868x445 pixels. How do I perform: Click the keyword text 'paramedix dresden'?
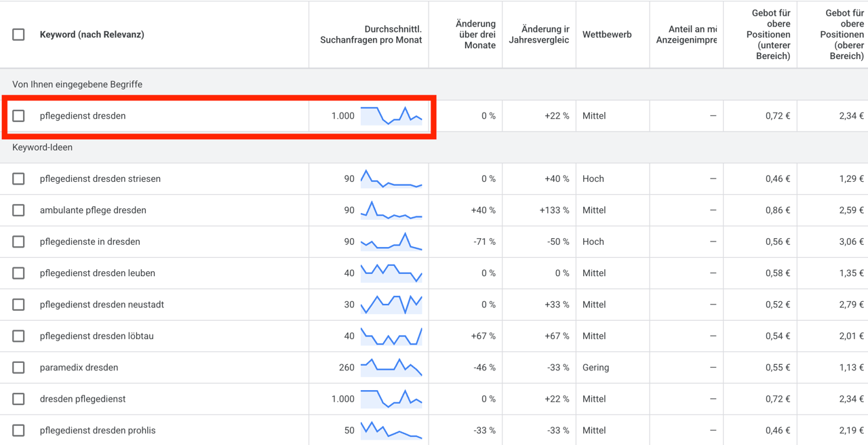click(79, 368)
